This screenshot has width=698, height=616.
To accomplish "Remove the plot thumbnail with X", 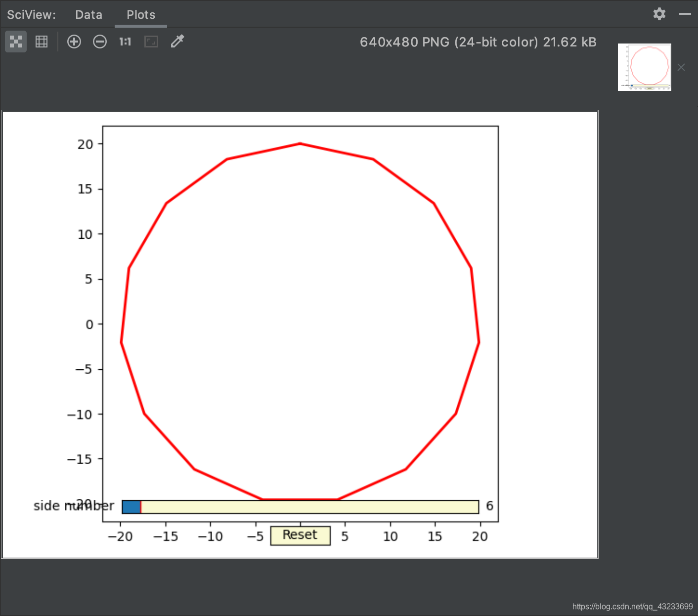I will [x=681, y=67].
